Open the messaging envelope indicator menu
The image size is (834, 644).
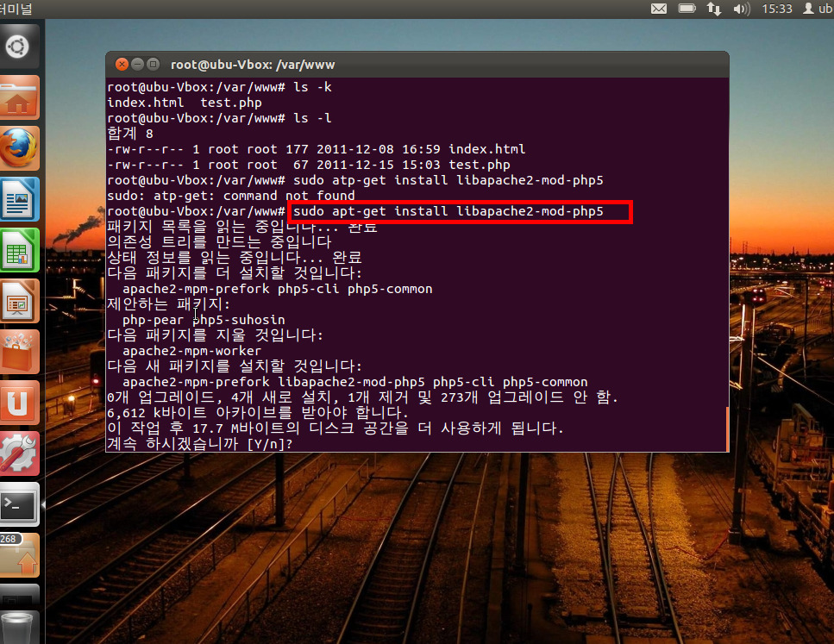[x=658, y=9]
